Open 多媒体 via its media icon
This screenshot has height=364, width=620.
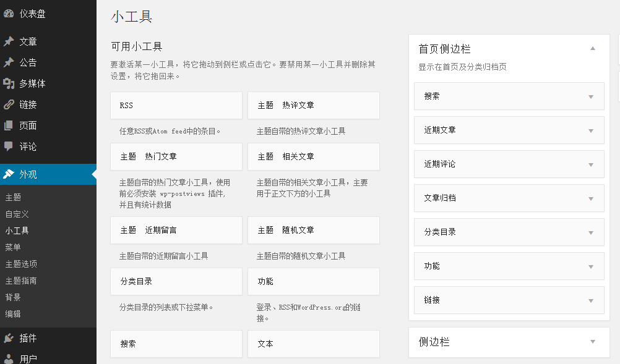[x=9, y=84]
